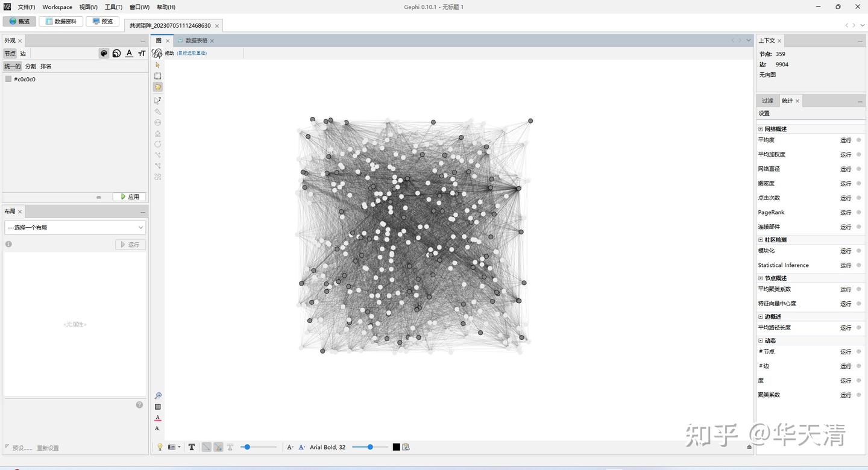The image size is (868, 470).
Task: Select the direct selection arrow tool
Action: 158,65
